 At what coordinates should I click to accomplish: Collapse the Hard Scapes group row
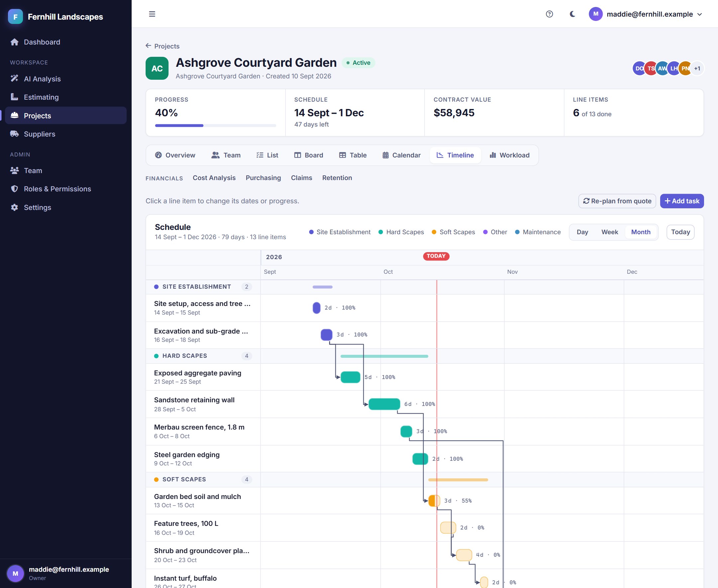(x=203, y=356)
